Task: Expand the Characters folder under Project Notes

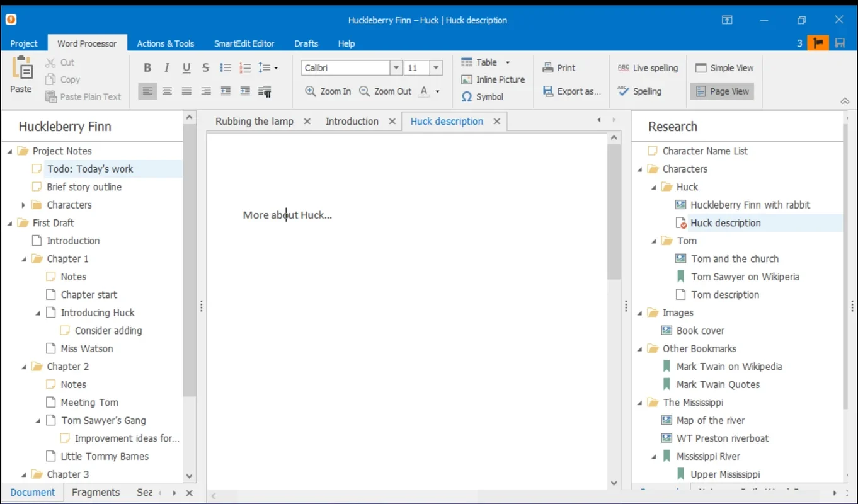Action: 23,205
